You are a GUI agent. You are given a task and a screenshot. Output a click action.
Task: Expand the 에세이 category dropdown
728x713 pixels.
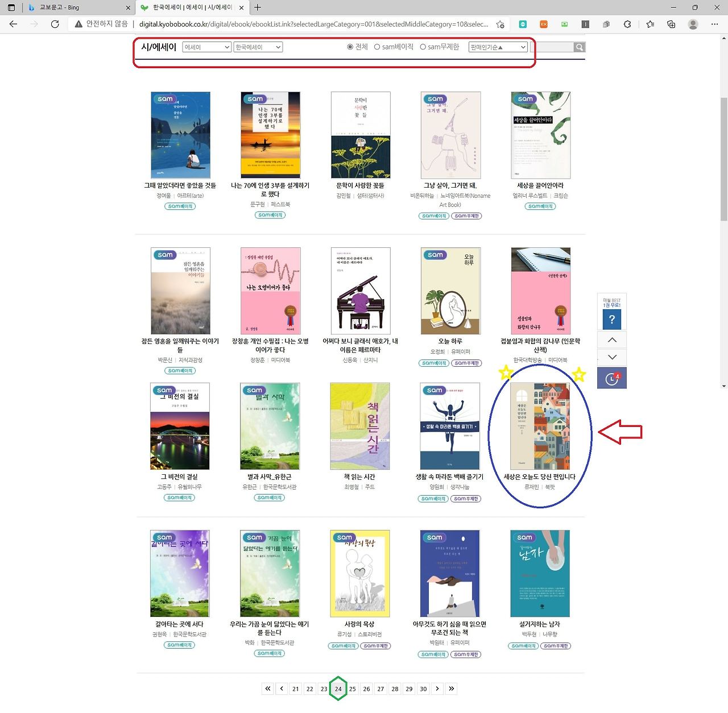pyautogui.click(x=206, y=47)
